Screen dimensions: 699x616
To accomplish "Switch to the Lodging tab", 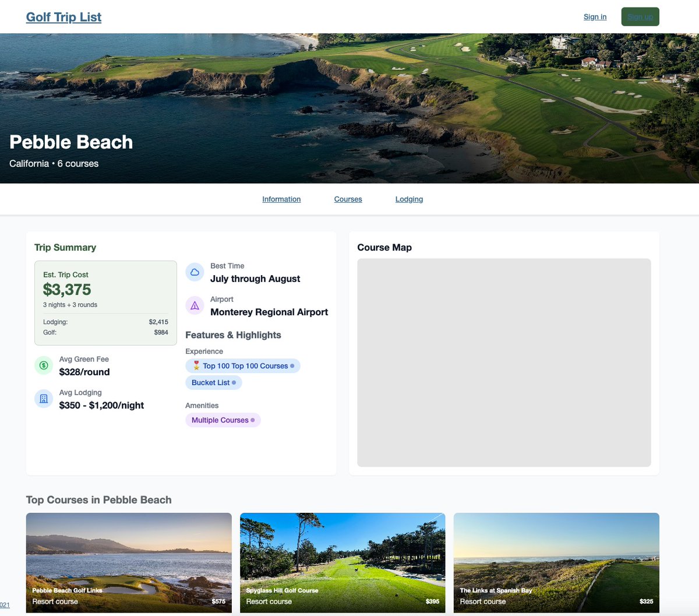I will [x=409, y=199].
